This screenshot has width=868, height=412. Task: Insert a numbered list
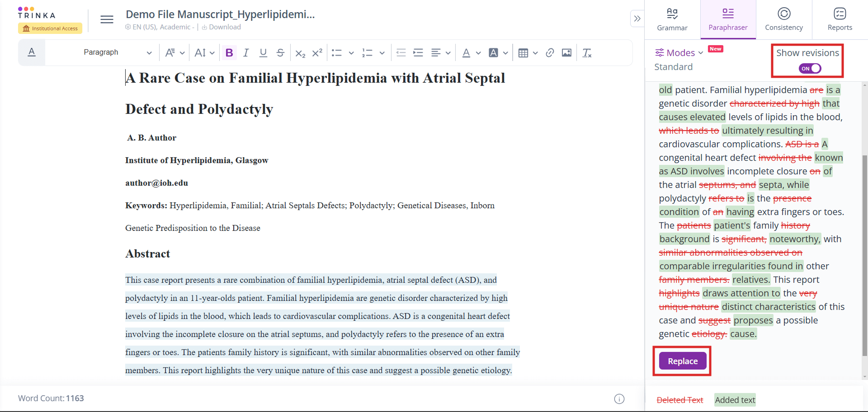click(367, 53)
